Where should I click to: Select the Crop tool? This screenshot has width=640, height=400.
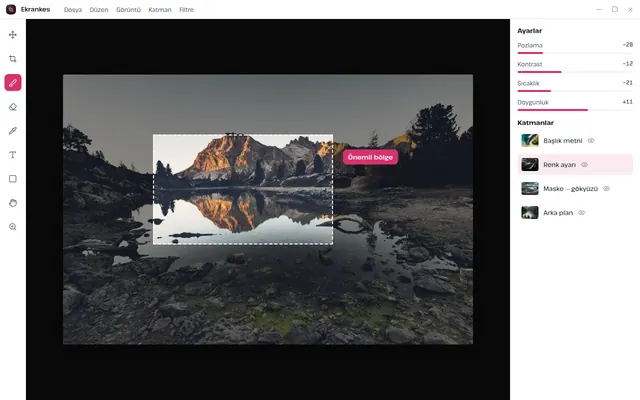pyautogui.click(x=13, y=59)
